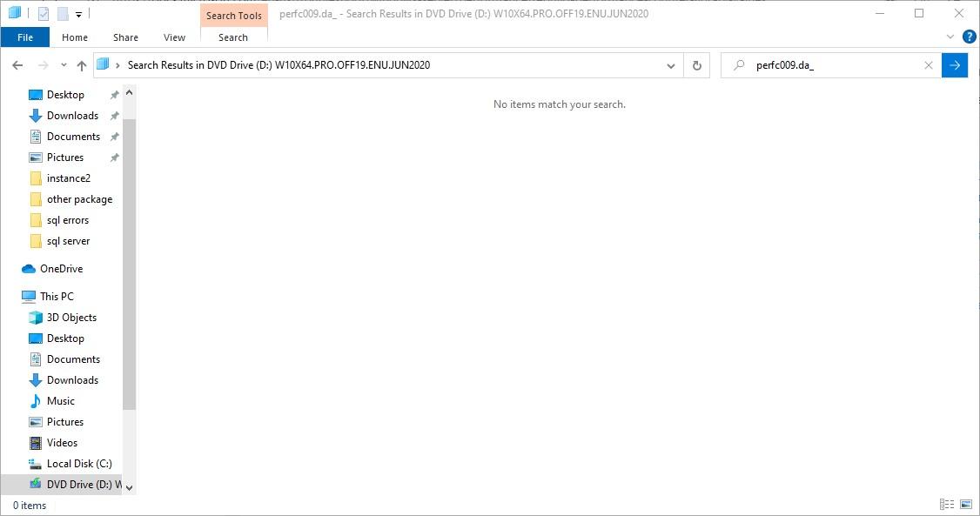Image resolution: width=980 pixels, height=516 pixels.
Task: Switch to Details view in status bar
Action: coord(947,505)
